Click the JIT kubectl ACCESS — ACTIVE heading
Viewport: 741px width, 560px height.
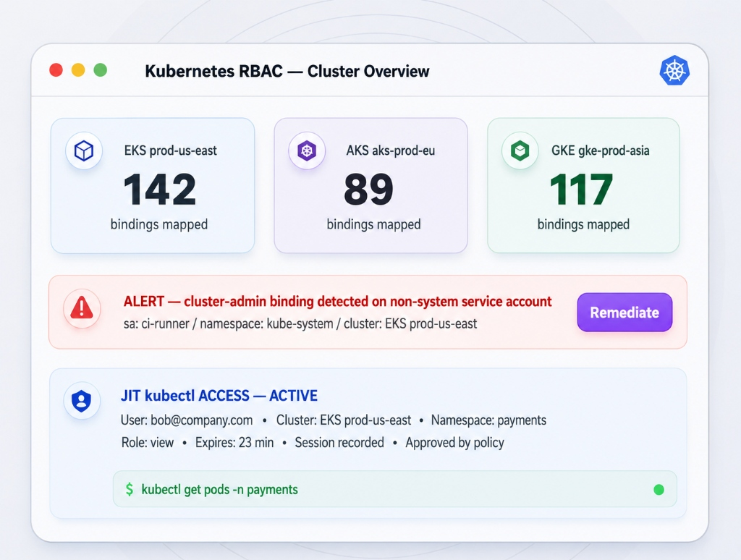[x=219, y=396]
